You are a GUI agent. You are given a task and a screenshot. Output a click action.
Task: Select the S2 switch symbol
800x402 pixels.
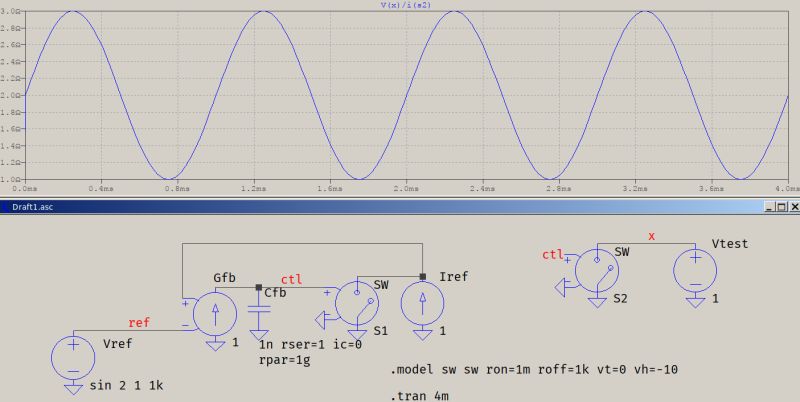597,270
